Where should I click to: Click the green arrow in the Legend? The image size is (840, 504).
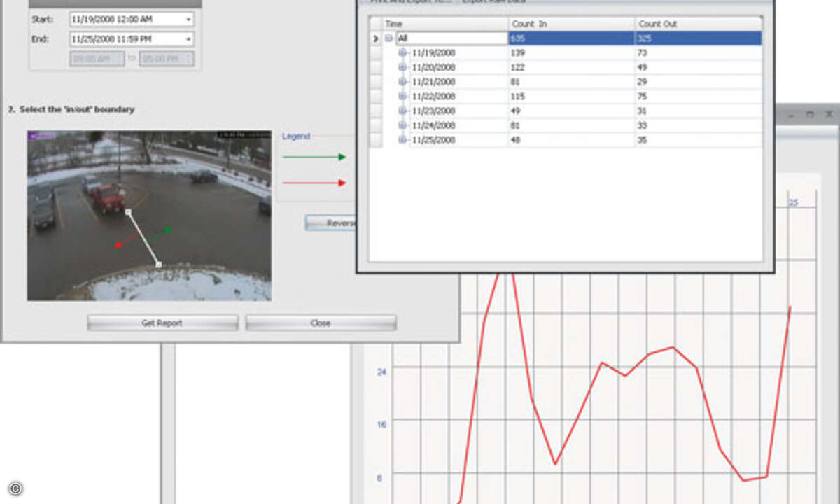pyautogui.click(x=314, y=157)
